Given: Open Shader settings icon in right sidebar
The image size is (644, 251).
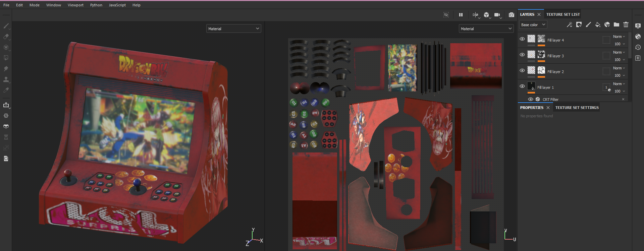Looking at the screenshot, I should pos(638,37).
